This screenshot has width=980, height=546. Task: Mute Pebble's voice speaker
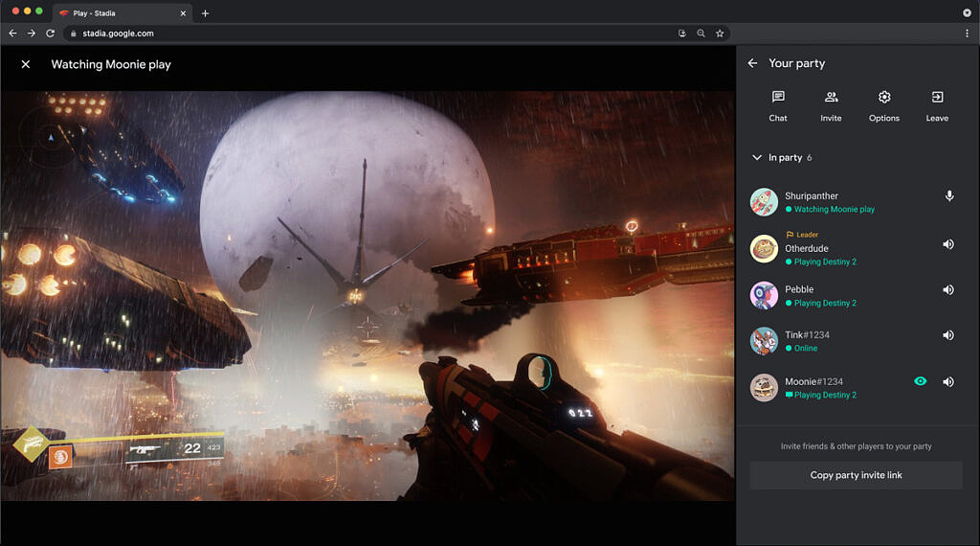[948, 290]
